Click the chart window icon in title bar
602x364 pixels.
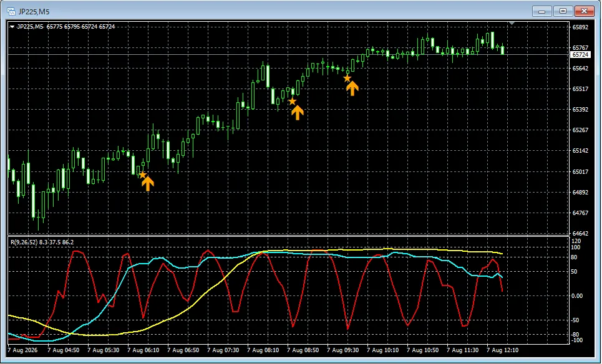[x=11, y=11]
